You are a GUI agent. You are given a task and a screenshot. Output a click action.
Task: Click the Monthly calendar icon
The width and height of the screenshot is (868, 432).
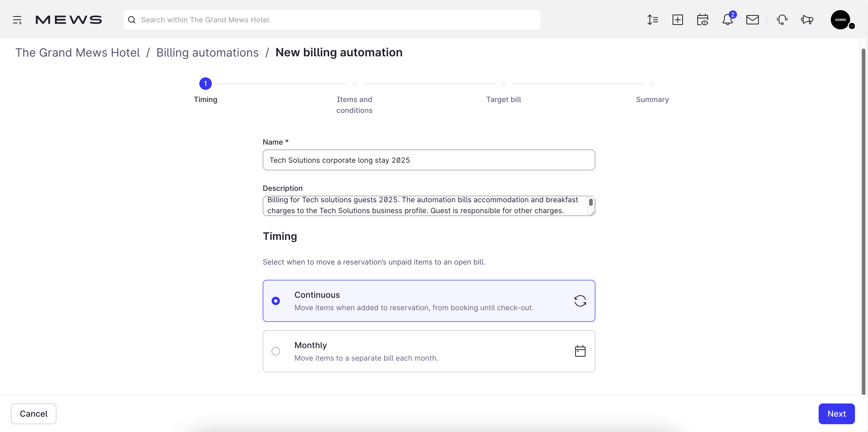pos(580,351)
